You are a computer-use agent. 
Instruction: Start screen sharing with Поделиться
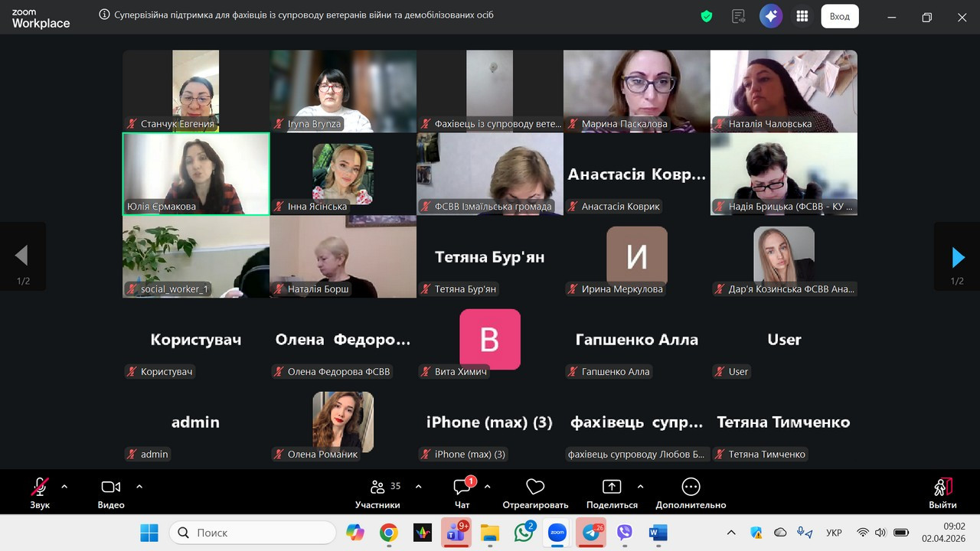click(x=612, y=493)
